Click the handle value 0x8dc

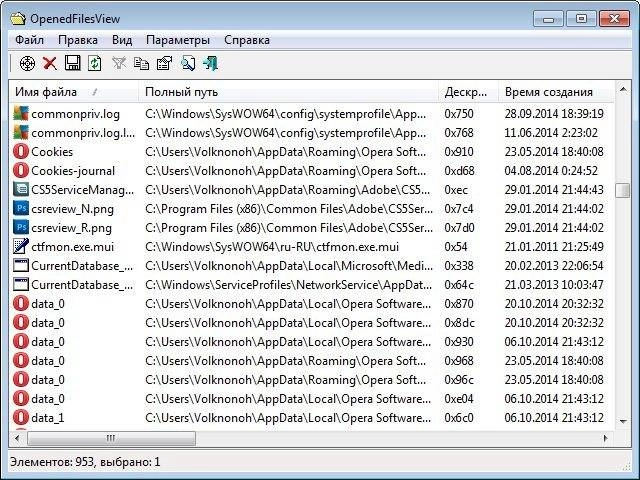(459, 322)
